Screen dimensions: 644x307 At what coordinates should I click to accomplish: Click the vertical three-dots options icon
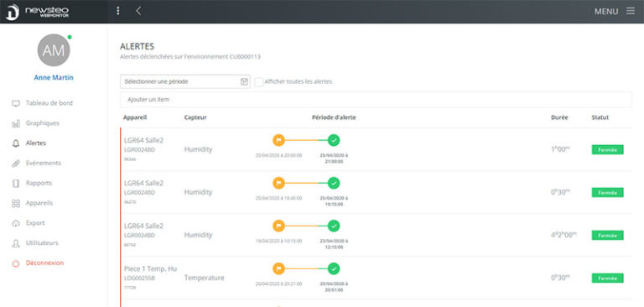click(118, 11)
